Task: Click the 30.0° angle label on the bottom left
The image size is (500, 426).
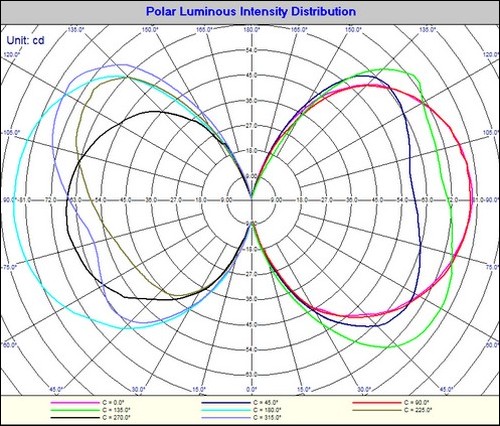Action: [138, 389]
